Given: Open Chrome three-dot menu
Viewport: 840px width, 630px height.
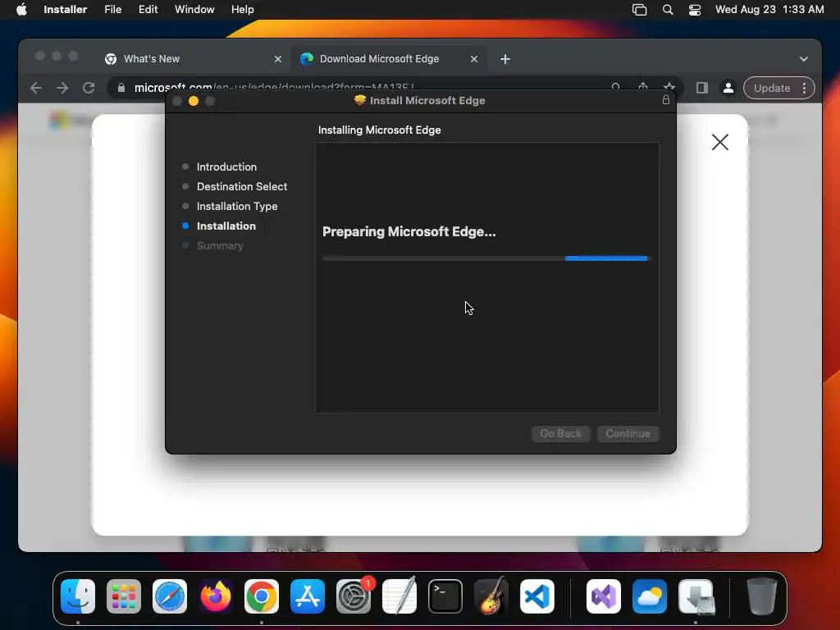Looking at the screenshot, I should coord(804,88).
